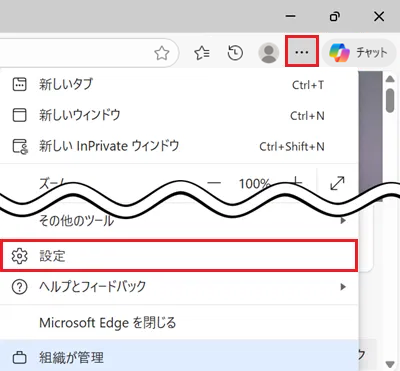Click the Ctrl+Shift+N shortcut text
The image size is (400, 371).
(x=292, y=147)
